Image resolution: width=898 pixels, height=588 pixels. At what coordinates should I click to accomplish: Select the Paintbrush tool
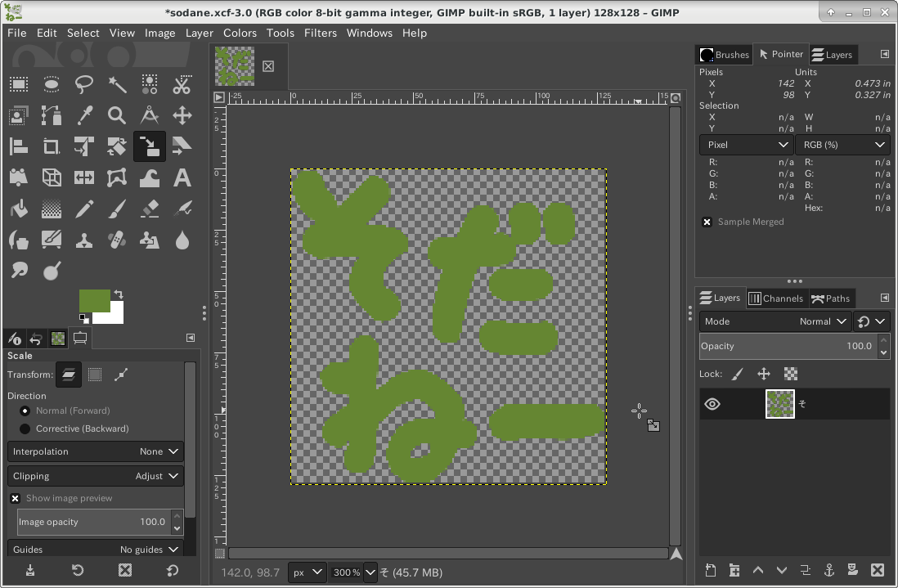[x=117, y=209]
